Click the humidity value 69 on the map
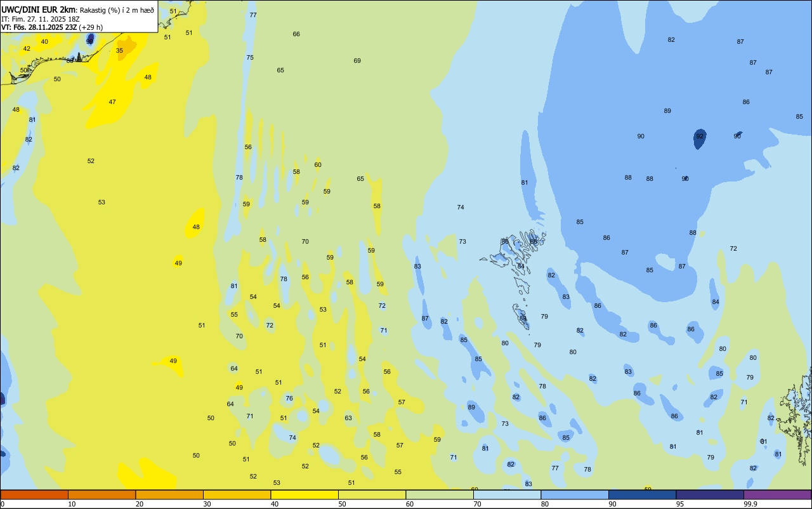This screenshot has width=812, height=509. click(x=357, y=60)
